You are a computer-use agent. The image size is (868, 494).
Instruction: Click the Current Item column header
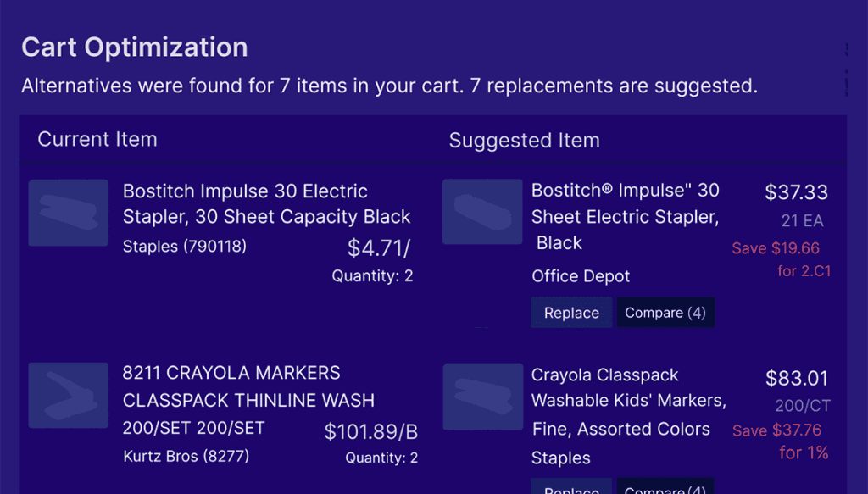point(97,140)
